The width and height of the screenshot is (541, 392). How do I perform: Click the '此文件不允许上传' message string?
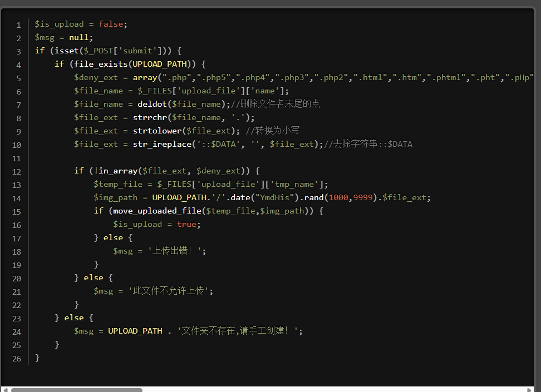coord(169,291)
